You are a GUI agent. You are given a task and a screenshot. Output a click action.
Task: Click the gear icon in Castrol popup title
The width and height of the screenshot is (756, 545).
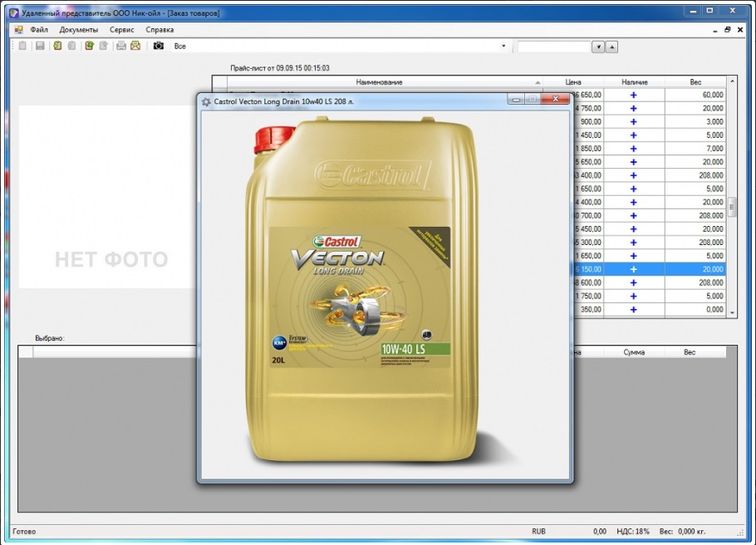(x=206, y=101)
